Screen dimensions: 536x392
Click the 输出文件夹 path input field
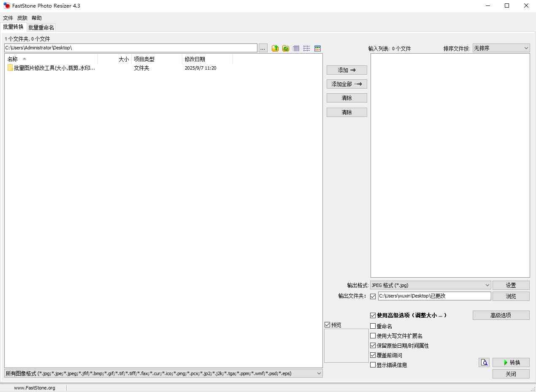point(434,296)
